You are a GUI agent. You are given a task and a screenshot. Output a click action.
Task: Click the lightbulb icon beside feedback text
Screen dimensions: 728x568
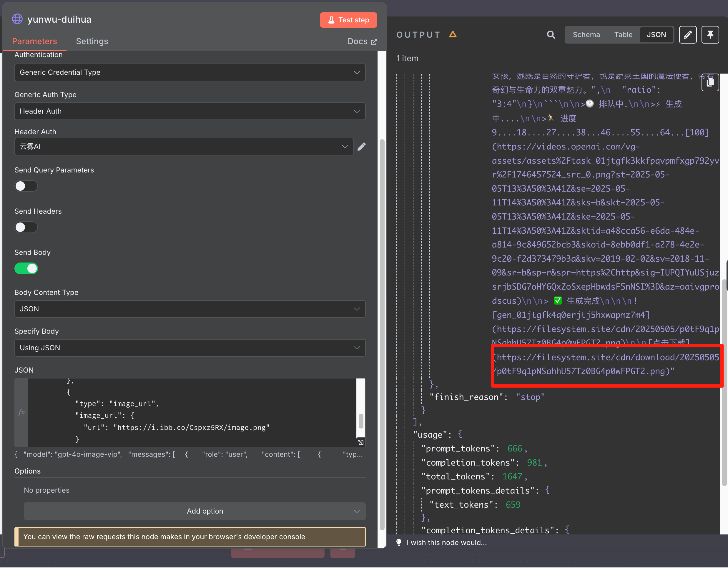(x=399, y=543)
